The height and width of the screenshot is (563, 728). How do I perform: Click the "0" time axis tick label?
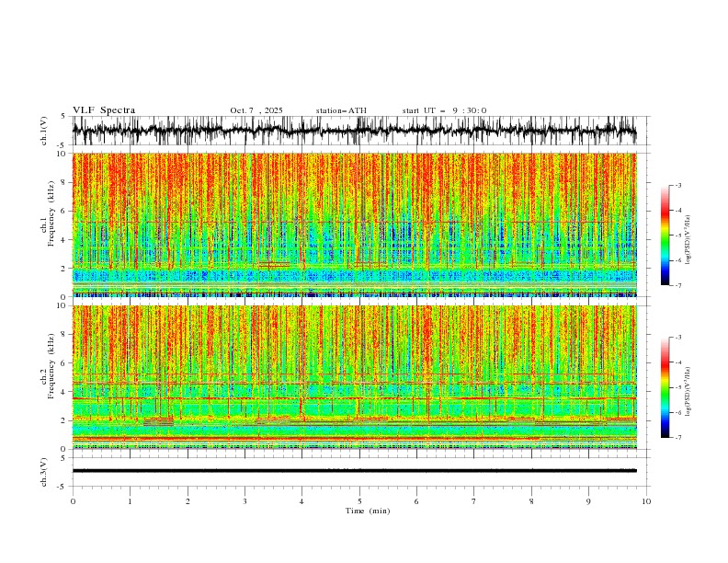pos(73,501)
